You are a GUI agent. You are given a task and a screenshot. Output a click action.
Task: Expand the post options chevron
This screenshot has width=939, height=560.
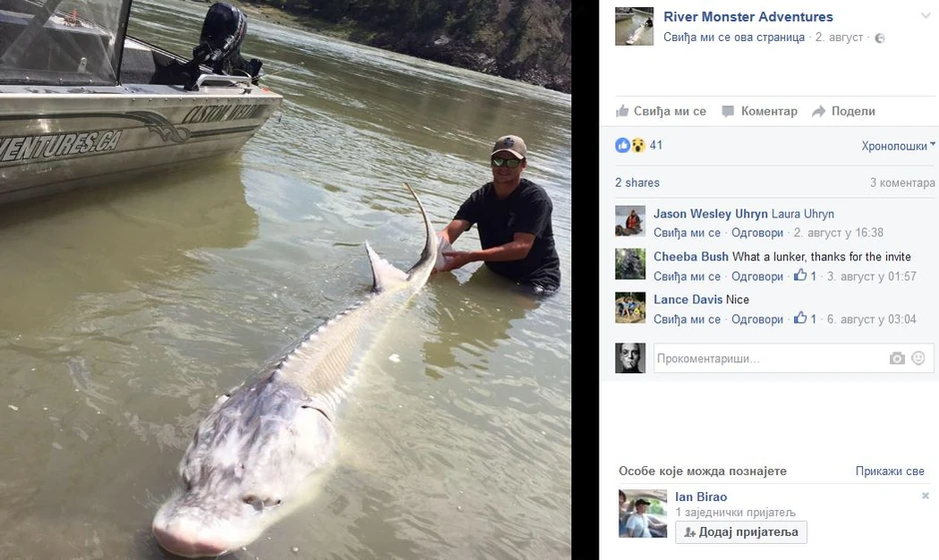tap(926, 16)
